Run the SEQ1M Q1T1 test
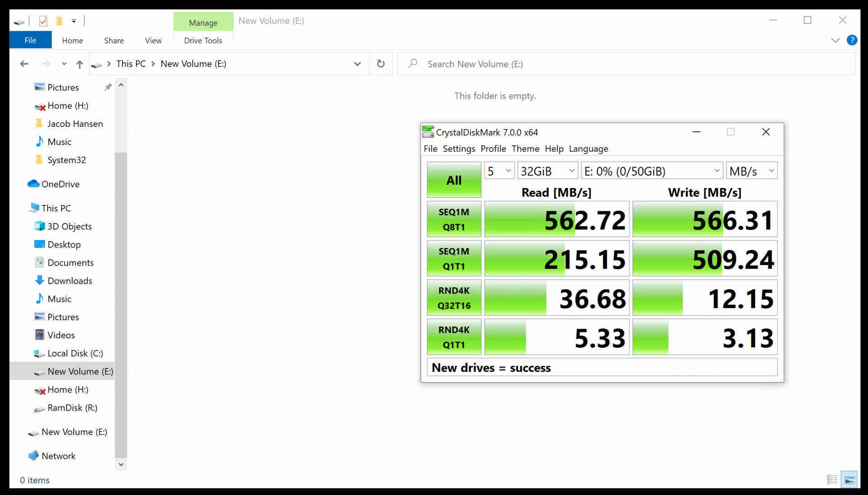This screenshot has width=868, height=495. pos(454,258)
